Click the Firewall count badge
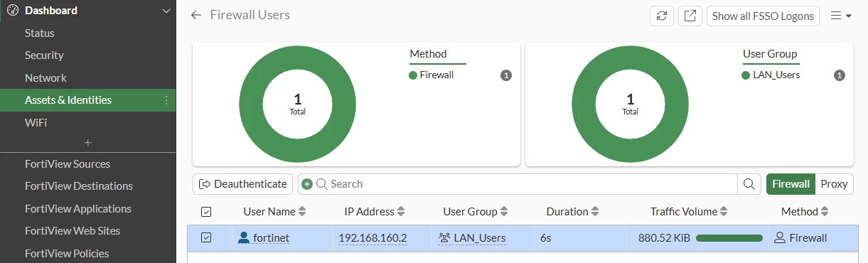The image size is (868, 263). pyautogui.click(x=506, y=75)
